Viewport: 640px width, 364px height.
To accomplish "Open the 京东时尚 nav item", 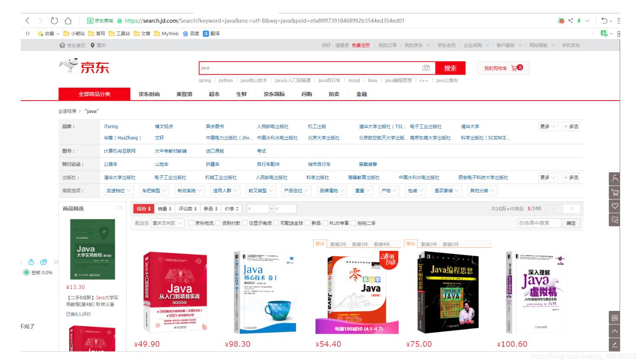I will (x=149, y=94).
